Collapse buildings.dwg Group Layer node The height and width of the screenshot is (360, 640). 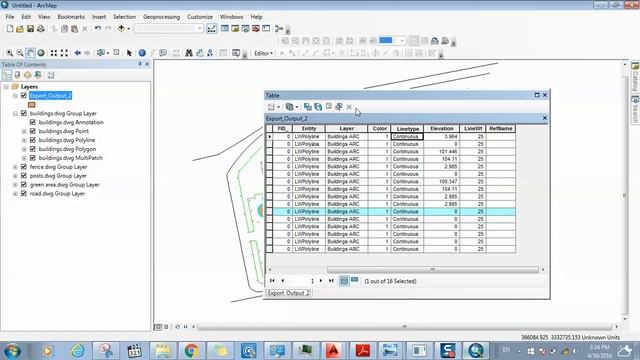[15, 113]
